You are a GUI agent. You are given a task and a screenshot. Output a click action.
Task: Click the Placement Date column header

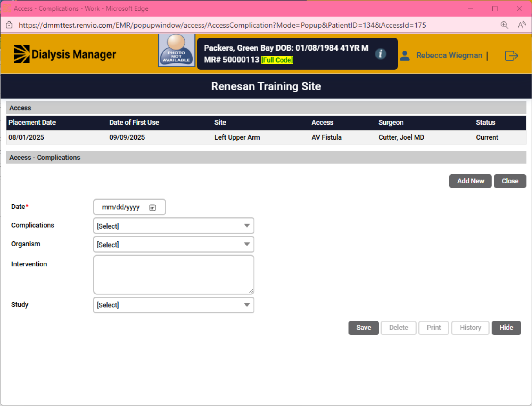pyautogui.click(x=32, y=122)
